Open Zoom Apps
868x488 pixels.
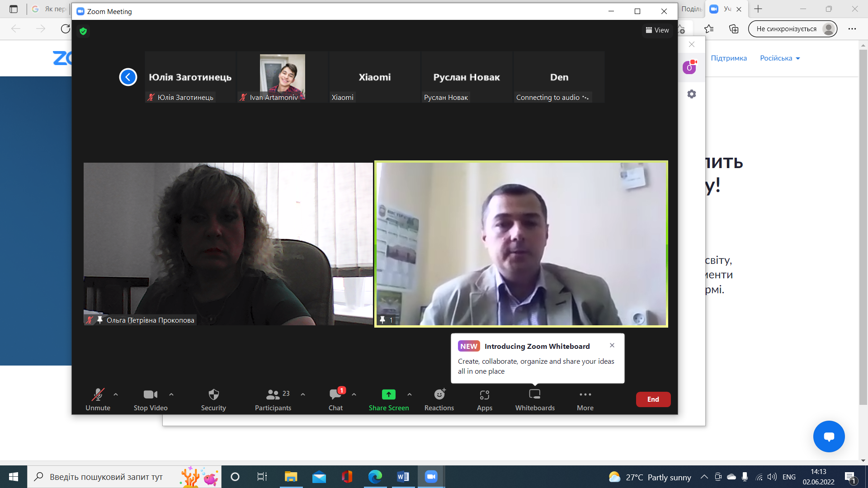pos(484,399)
